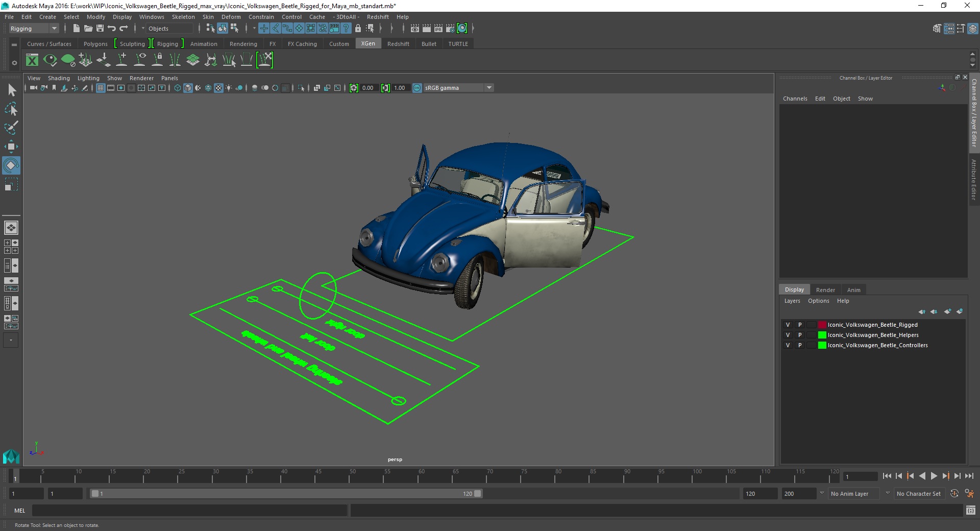
Task: Click the auto keyframe toggle icon
Action: click(x=954, y=494)
